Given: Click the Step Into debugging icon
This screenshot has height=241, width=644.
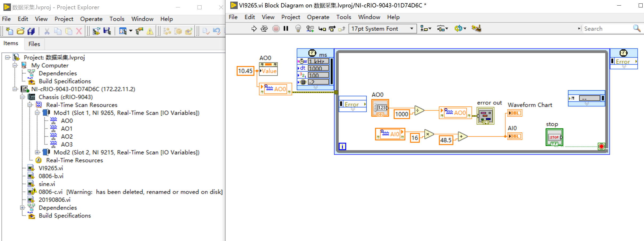Looking at the screenshot, I should click(322, 28).
